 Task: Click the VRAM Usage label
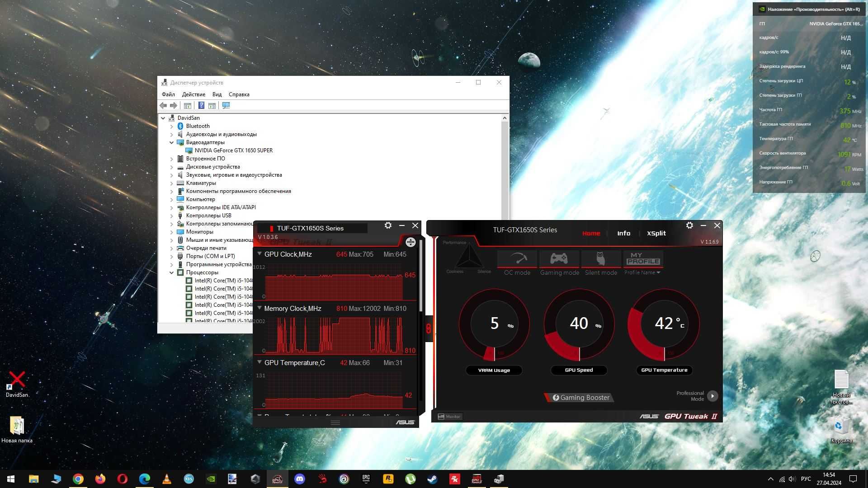click(x=494, y=370)
